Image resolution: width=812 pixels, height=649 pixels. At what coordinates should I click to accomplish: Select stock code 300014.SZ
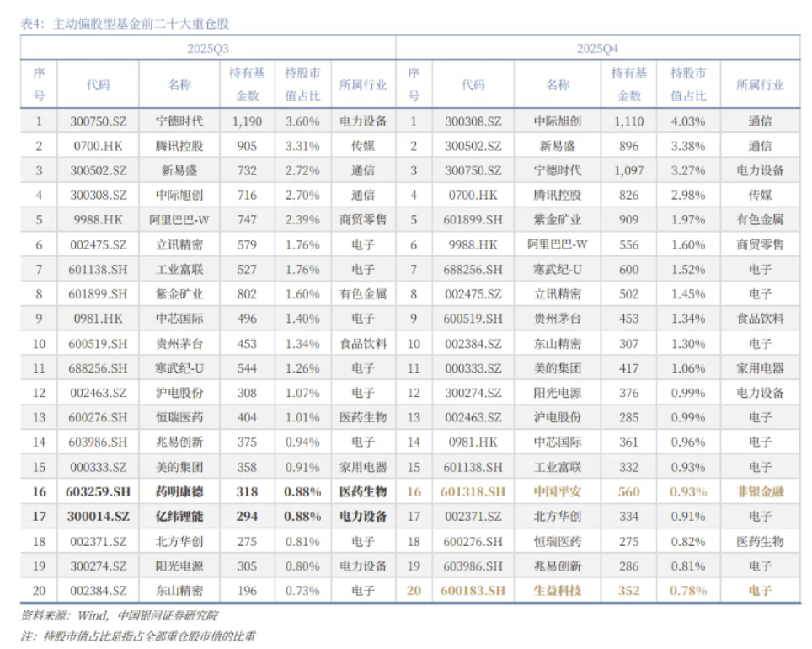pyautogui.click(x=98, y=516)
